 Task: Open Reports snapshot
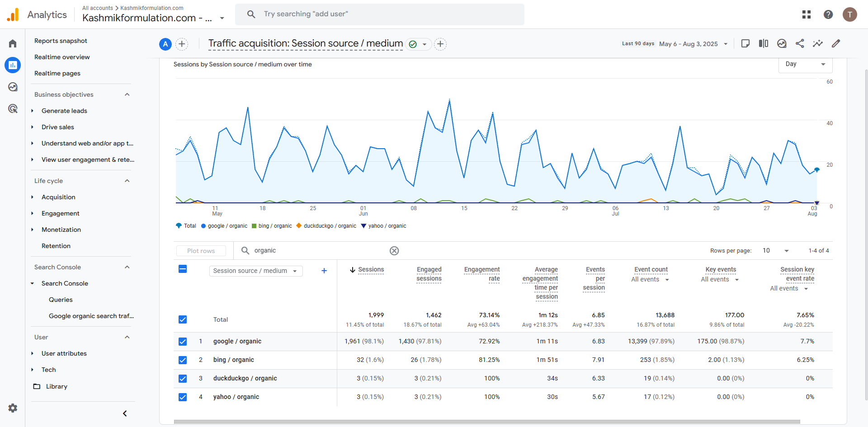click(x=61, y=41)
